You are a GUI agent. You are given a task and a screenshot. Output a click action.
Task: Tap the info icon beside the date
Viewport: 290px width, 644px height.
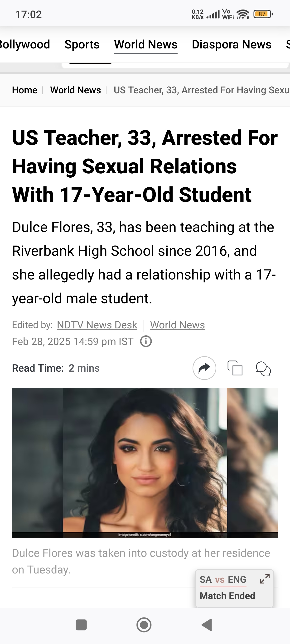pyautogui.click(x=146, y=341)
